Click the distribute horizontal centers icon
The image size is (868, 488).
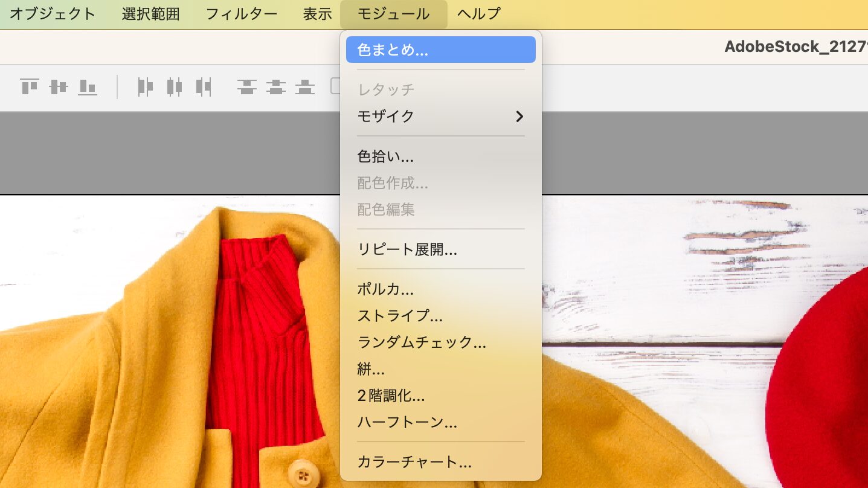coord(174,87)
